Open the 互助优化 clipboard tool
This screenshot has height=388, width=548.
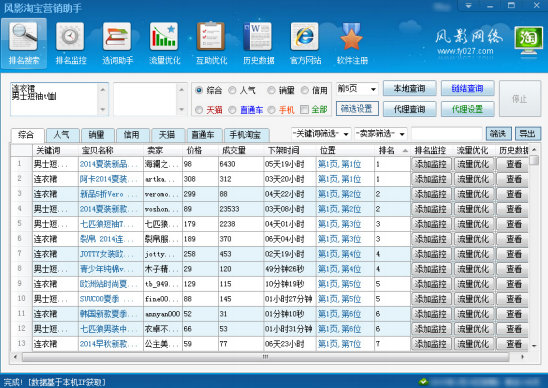tap(211, 43)
